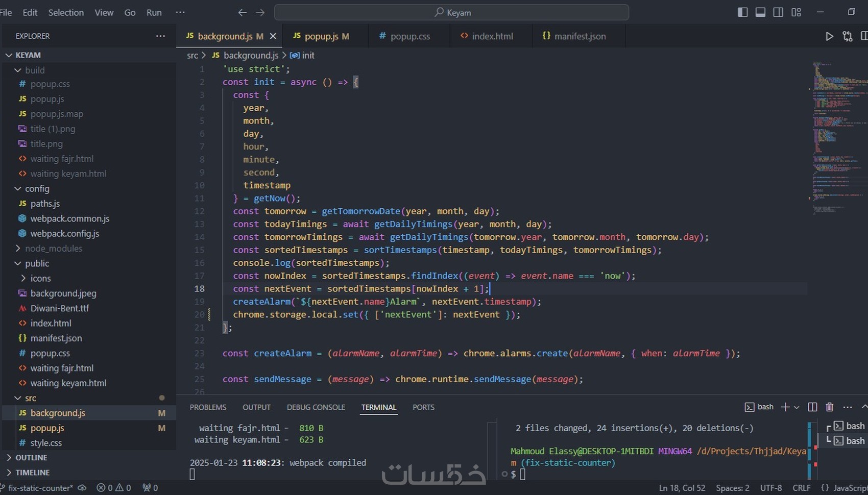Select the first bash terminal in the list

tap(849, 426)
